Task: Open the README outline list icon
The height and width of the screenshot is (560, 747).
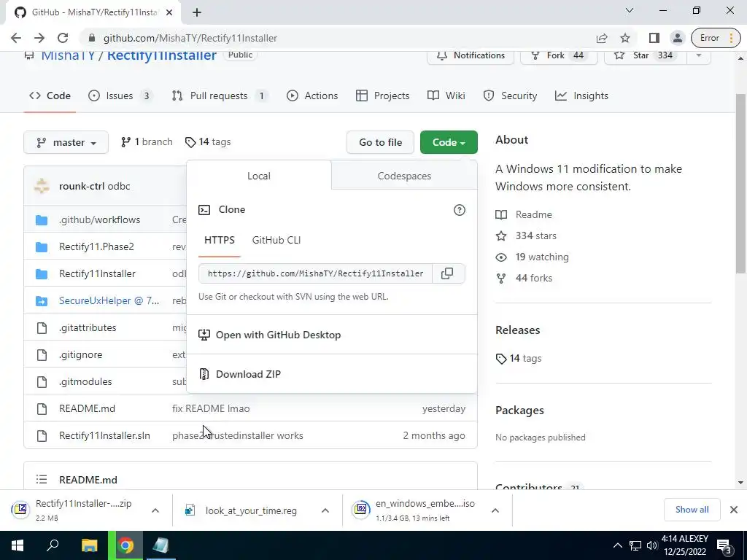Action: [42, 480]
